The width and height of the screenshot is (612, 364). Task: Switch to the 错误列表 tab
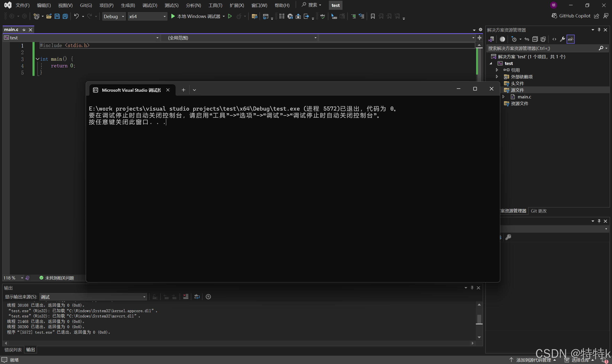click(x=13, y=350)
